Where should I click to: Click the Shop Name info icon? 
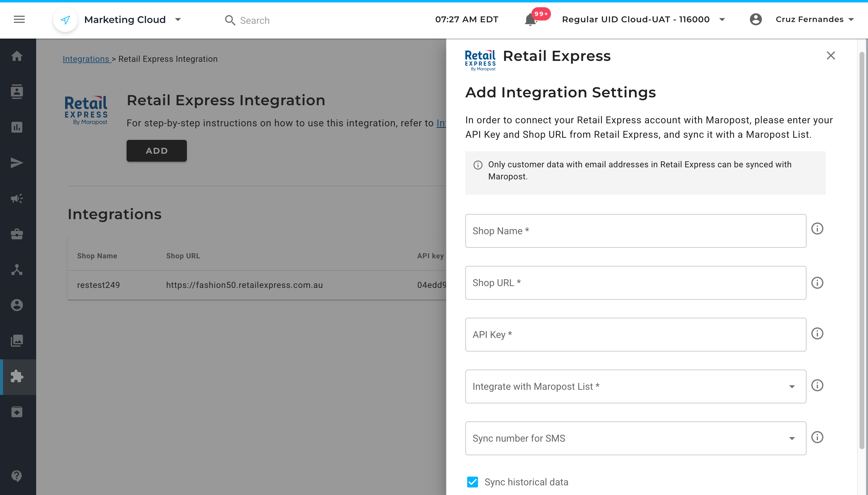coord(817,229)
